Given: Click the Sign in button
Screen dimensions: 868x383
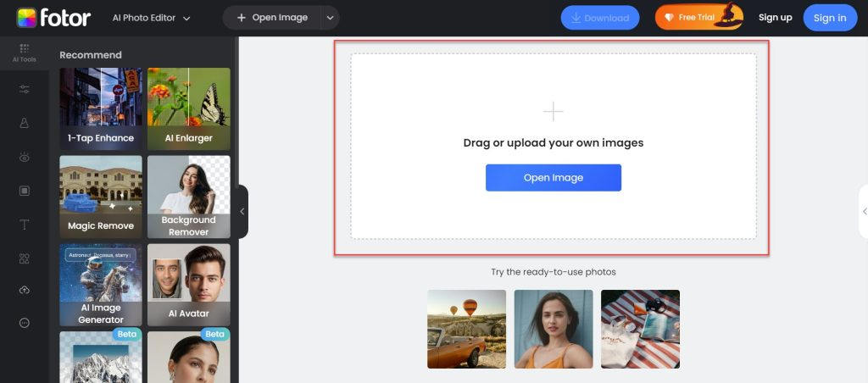Looking at the screenshot, I should click(x=830, y=18).
